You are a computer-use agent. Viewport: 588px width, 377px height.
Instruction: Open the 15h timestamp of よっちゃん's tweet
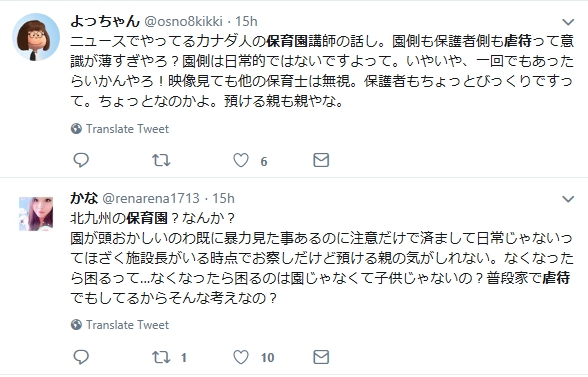pyautogui.click(x=246, y=21)
